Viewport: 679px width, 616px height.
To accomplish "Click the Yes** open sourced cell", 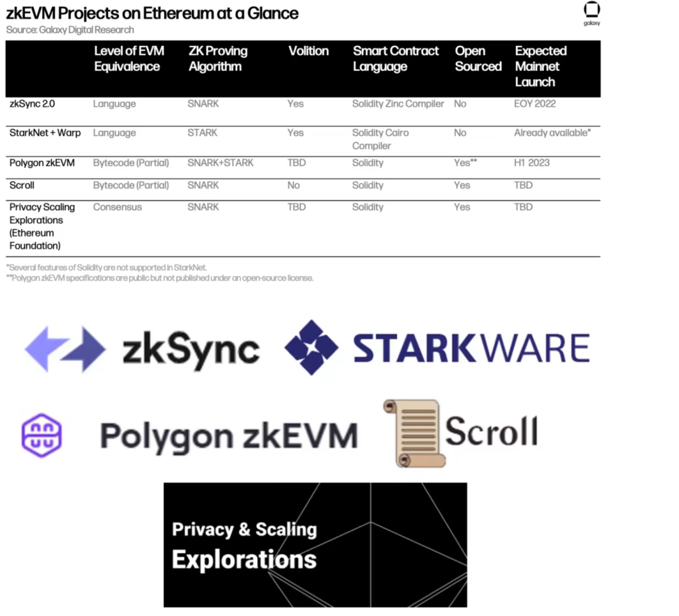I will (x=465, y=163).
